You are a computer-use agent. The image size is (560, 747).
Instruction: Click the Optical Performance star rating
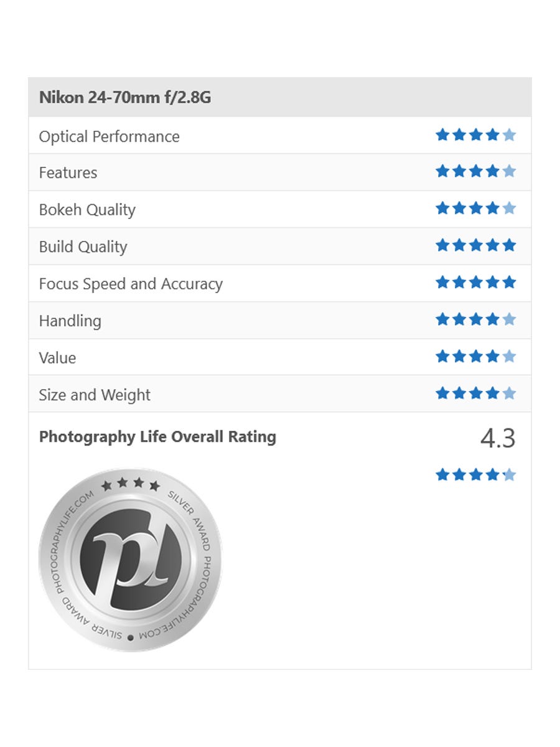475,135
